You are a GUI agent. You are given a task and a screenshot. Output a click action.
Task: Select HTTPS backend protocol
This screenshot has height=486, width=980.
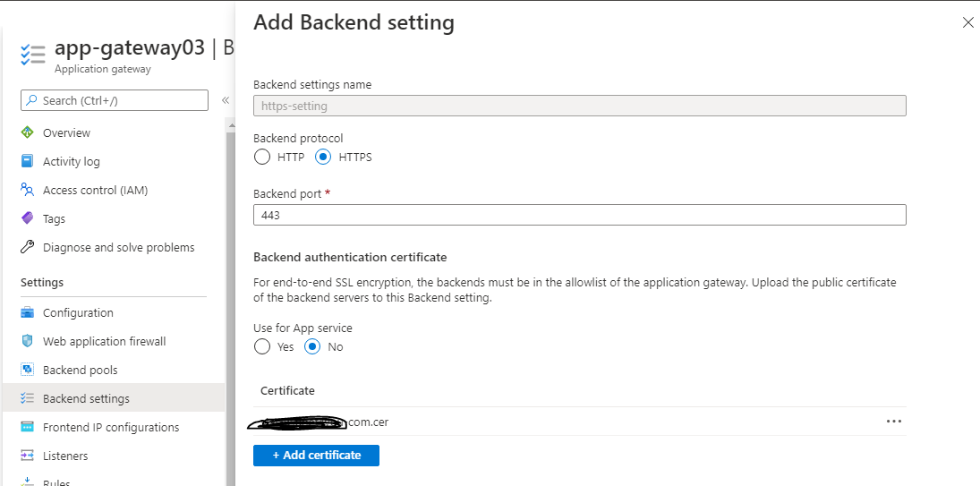tap(323, 157)
